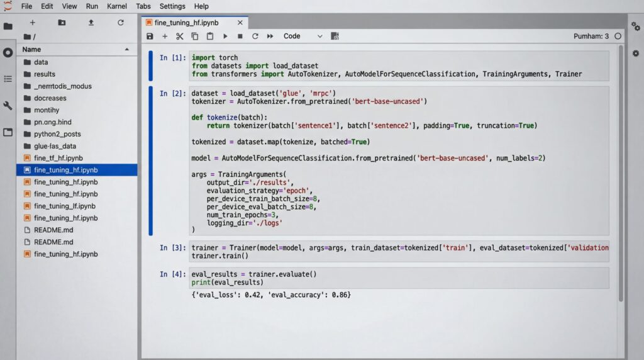Close the fine_tuning_hf.ipynb tab

click(x=240, y=23)
